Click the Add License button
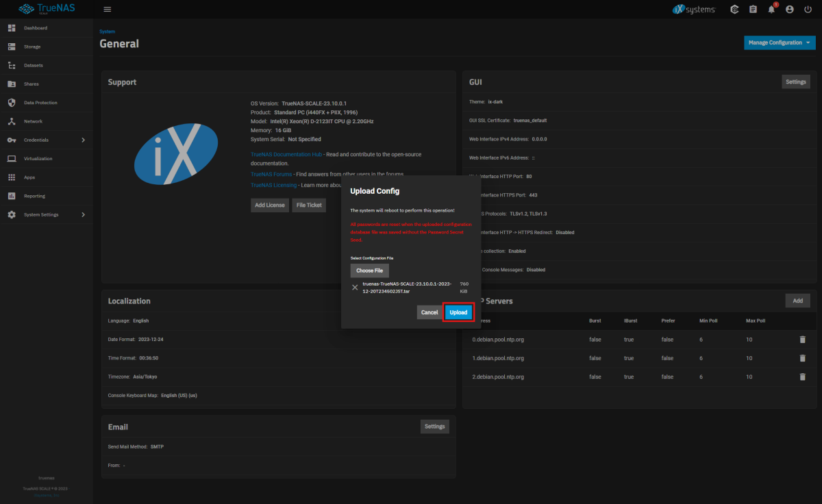Image resolution: width=822 pixels, height=504 pixels. click(270, 205)
